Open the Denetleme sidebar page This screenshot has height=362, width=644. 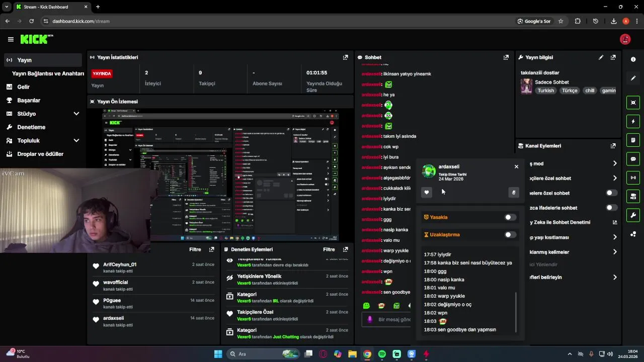(x=42, y=127)
